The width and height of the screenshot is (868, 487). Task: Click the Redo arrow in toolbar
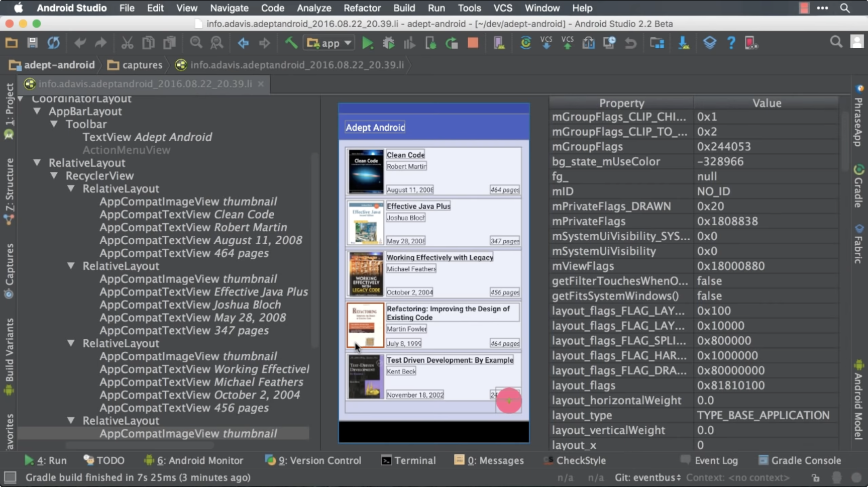click(100, 43)
